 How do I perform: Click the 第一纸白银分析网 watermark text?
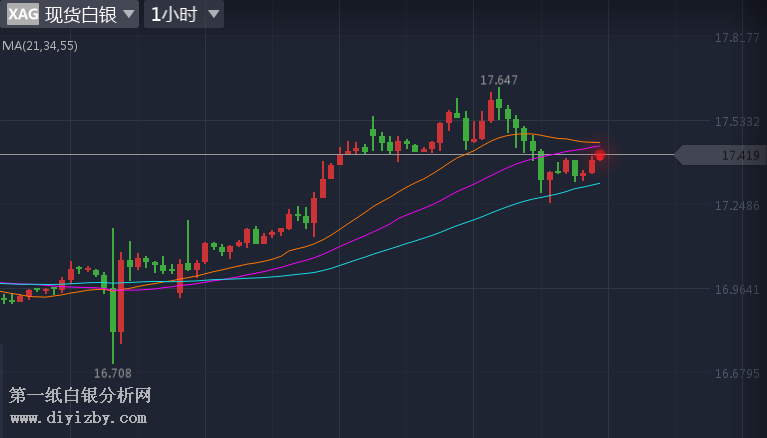coord(80,396)
